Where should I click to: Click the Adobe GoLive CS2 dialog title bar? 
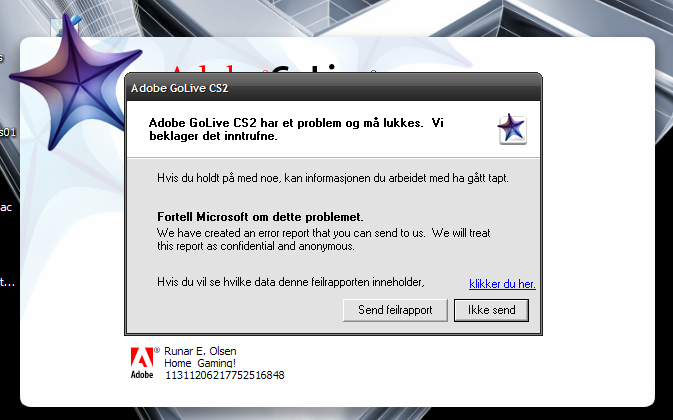[x=333, y=88]
